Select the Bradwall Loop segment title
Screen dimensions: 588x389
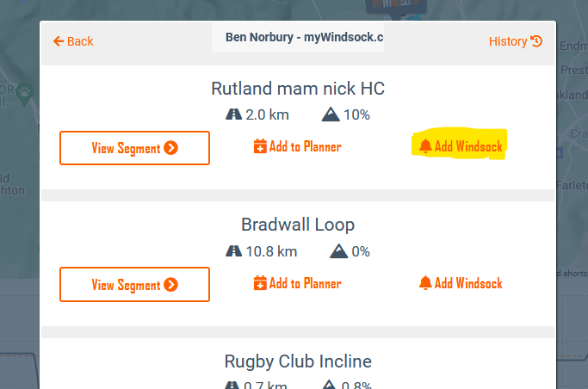click(x=298, y=225)
